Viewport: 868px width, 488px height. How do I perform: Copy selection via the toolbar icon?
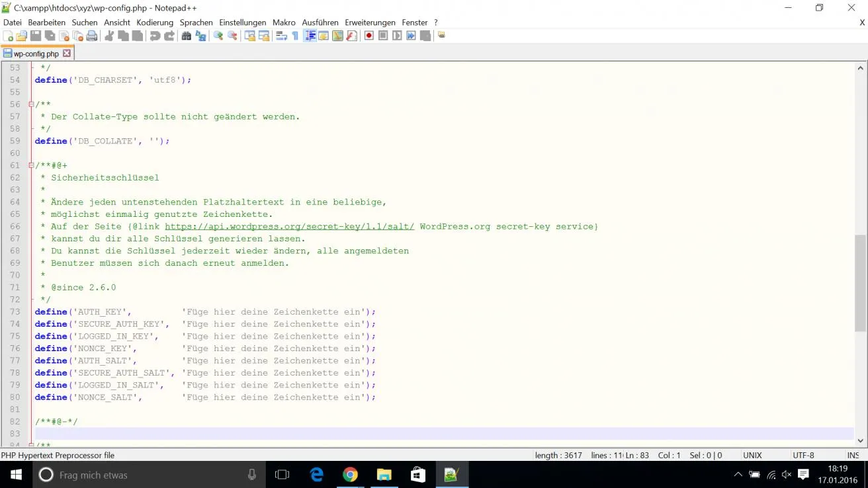123,36
